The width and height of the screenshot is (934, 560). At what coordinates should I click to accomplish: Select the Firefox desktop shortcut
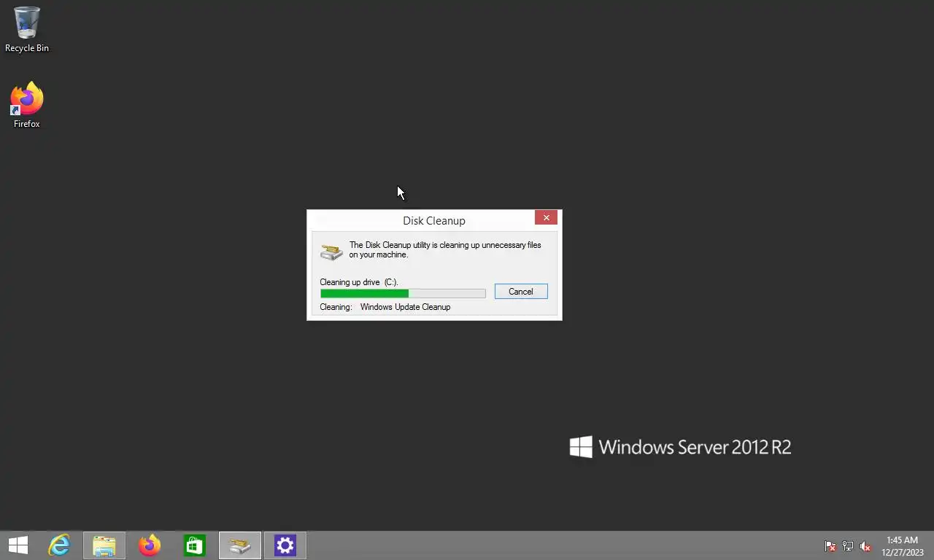27,105
